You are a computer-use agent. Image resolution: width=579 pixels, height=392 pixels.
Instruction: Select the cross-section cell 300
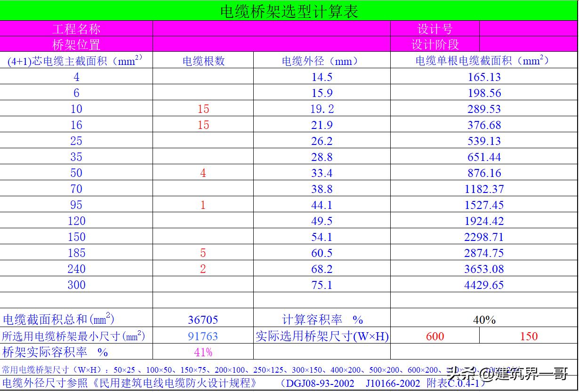(x=76, y=285)
